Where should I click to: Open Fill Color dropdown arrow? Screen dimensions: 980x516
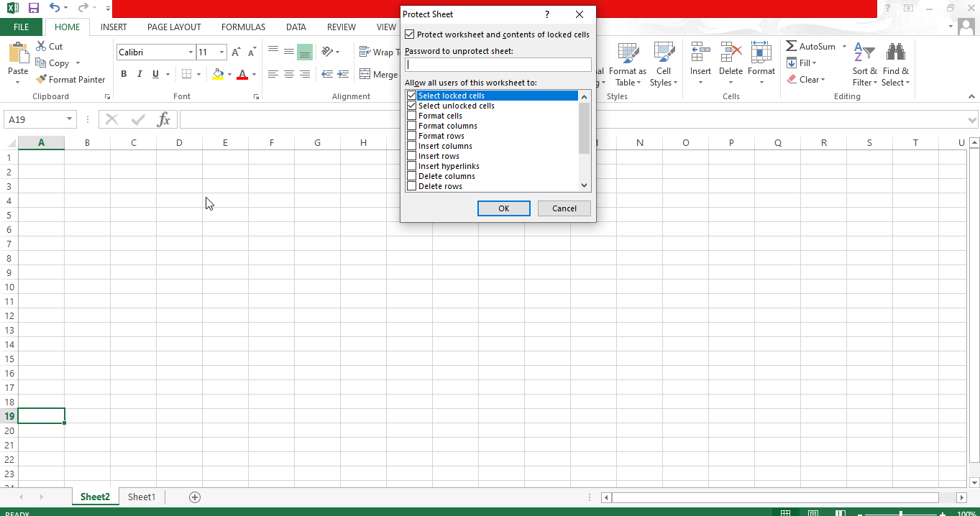click(x=229, y=74)
